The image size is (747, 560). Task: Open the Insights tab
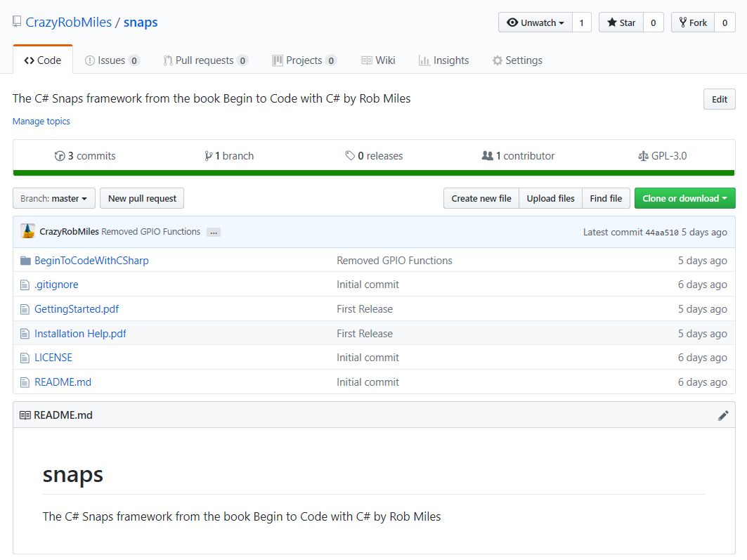(x=443, y=60)
